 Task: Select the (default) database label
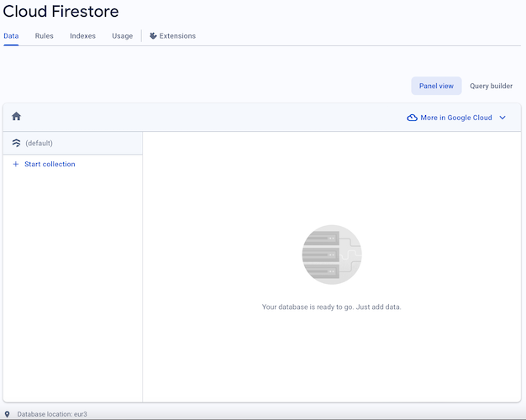(39, 144)
